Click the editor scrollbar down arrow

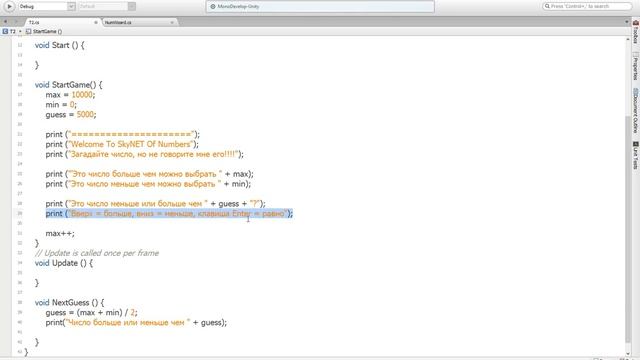click(628, 353)
